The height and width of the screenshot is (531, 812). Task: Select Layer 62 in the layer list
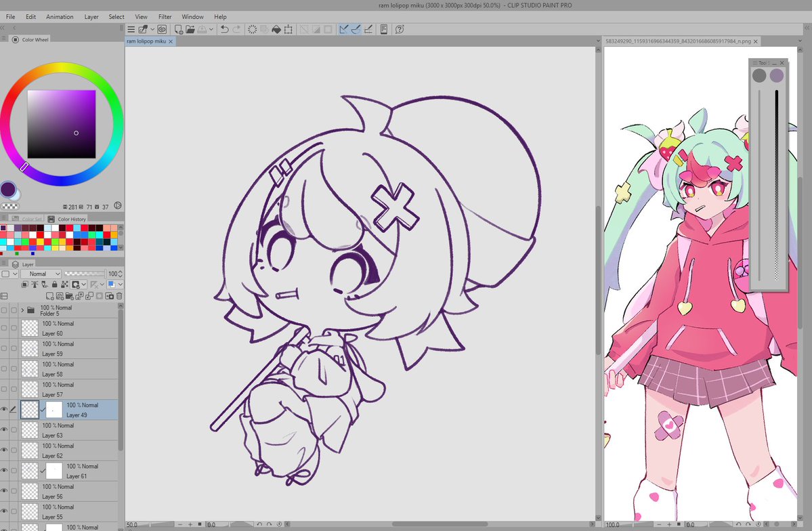(x=69, y=450)
